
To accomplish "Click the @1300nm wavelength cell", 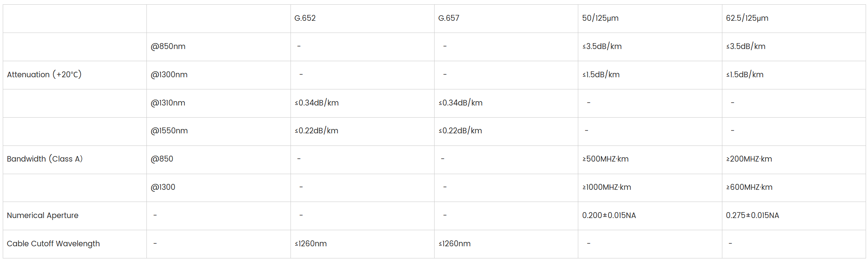I will coord(169,75).
